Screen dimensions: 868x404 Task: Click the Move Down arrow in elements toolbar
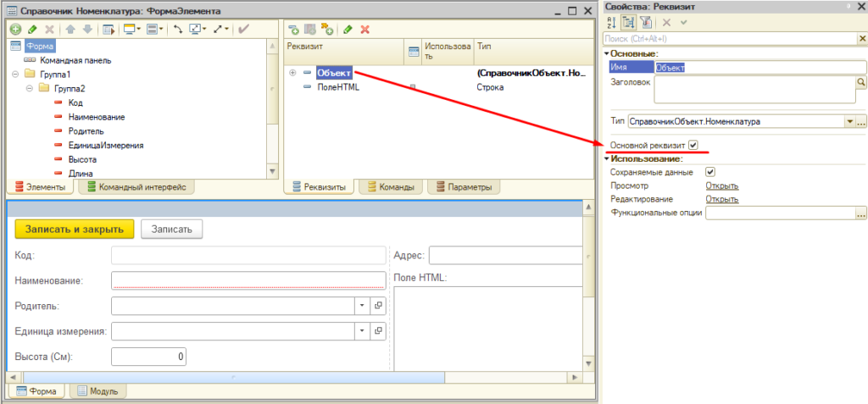pyautogui.click(x=87, y=30)
